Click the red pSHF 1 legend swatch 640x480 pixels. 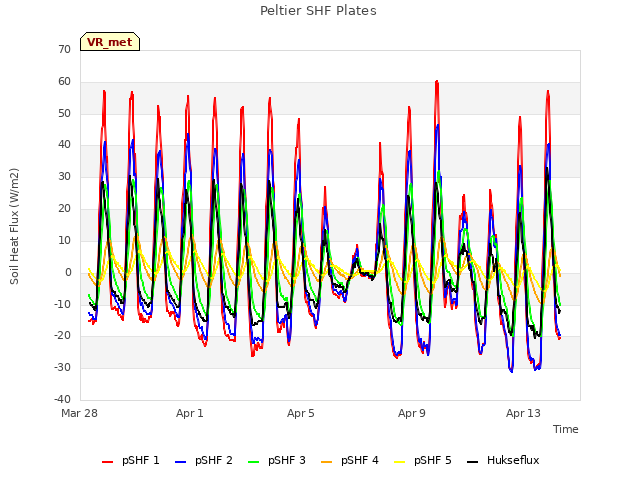pos(107,462)
